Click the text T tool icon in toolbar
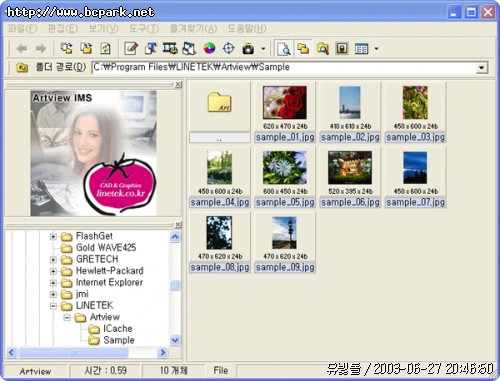This screenshot has width=500, height=381. pos(150,49)
